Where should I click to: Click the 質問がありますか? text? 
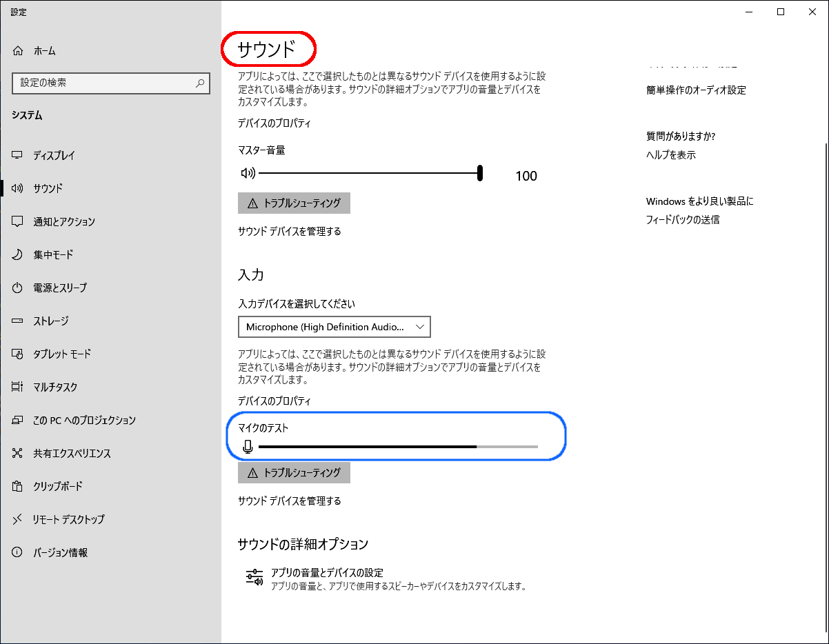pos(681,137)
